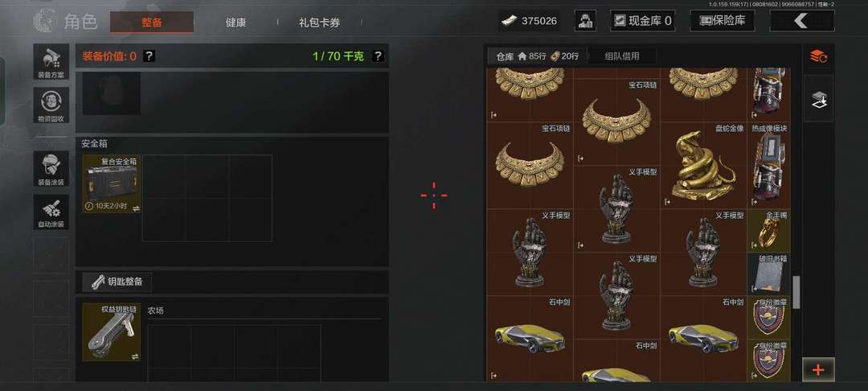The height and width of the screenshot is (391, 868).
Task: Switch to the 礼包卡券 tab
Action: pyautogui.click(x=319, y=23)
